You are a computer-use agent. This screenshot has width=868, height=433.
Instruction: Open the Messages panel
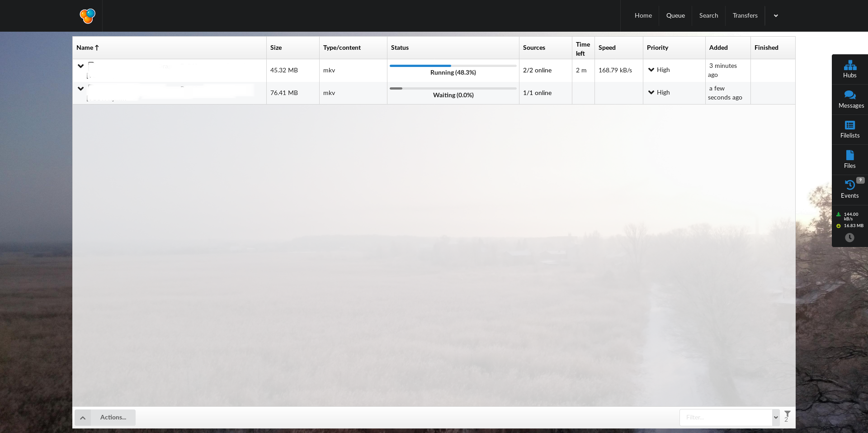tap(850, 100)
